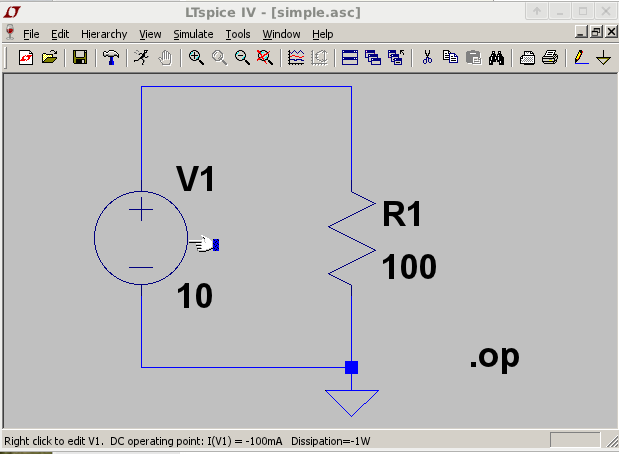Click the ground triangle symbol
Screen dimensions: 619x454
(352, 403)
